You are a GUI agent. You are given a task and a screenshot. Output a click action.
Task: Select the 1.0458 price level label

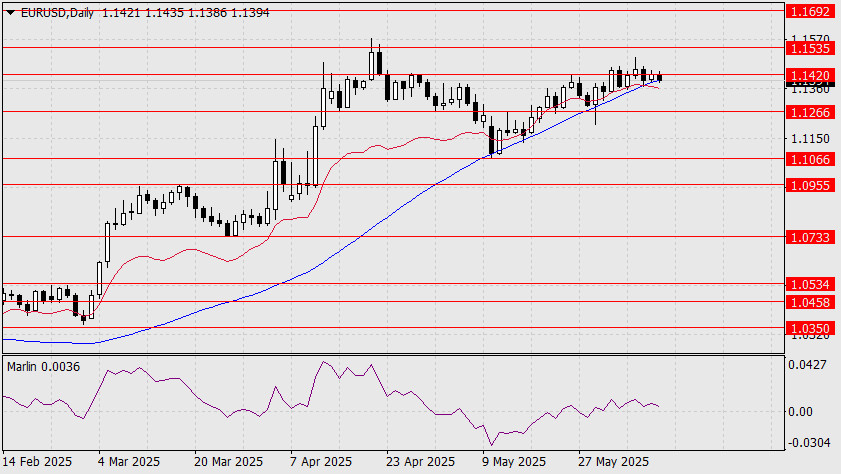pos(810,303)
